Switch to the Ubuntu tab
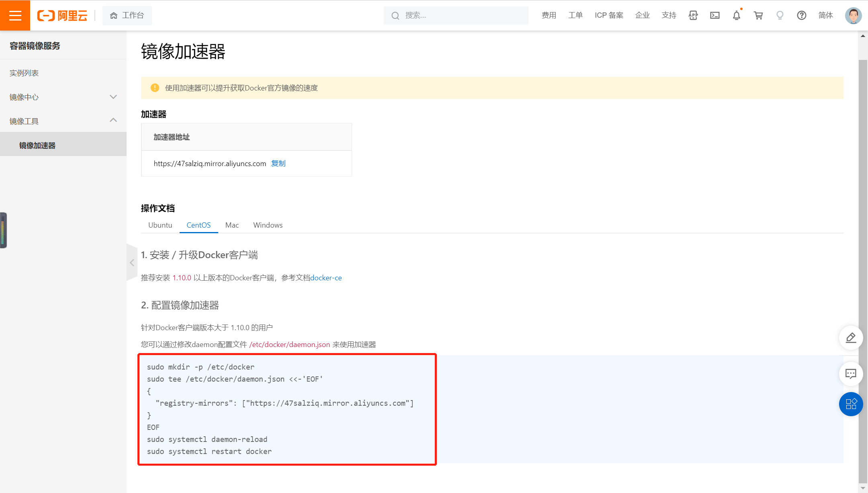 (x=160, y=225)
